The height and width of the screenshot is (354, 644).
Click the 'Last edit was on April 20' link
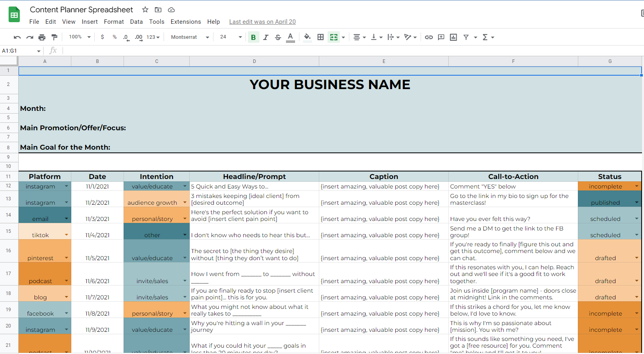pos(262,22)
